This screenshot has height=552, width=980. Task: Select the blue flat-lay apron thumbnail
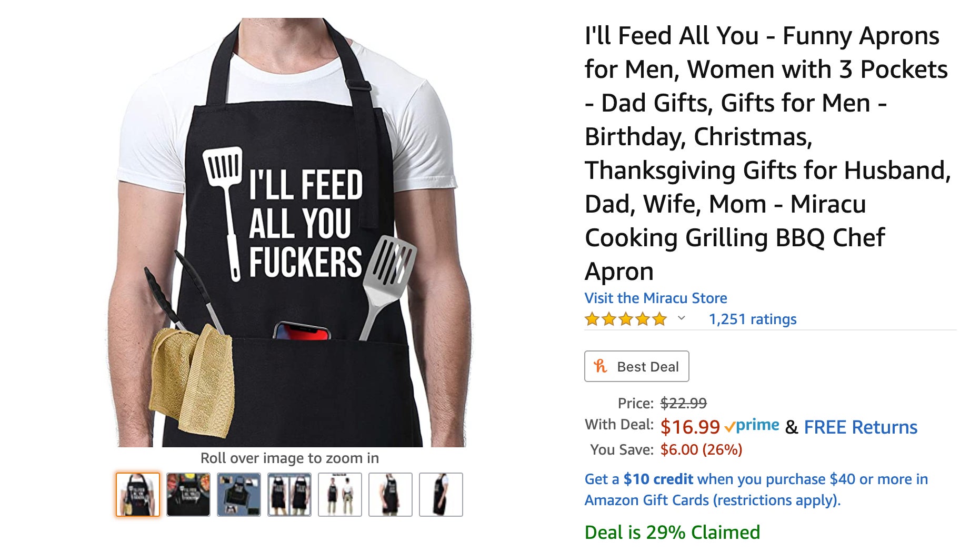coord(238,494)
